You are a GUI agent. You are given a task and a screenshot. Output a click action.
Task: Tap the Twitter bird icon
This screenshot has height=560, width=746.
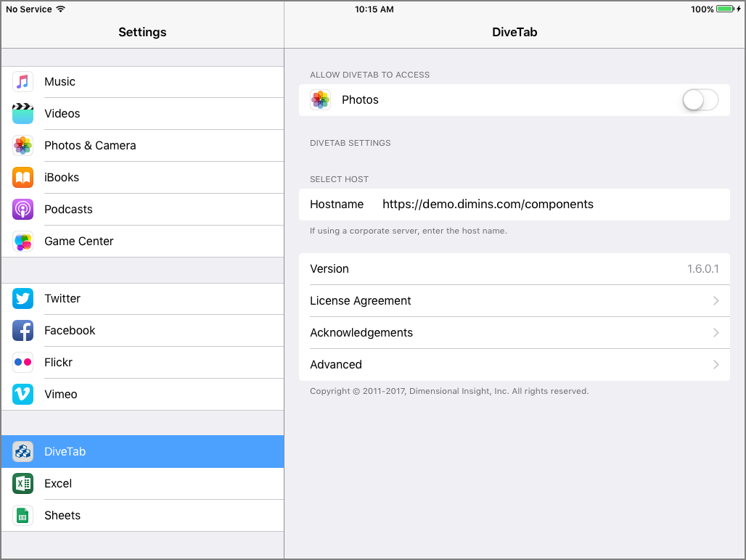[x=22, y=299]
